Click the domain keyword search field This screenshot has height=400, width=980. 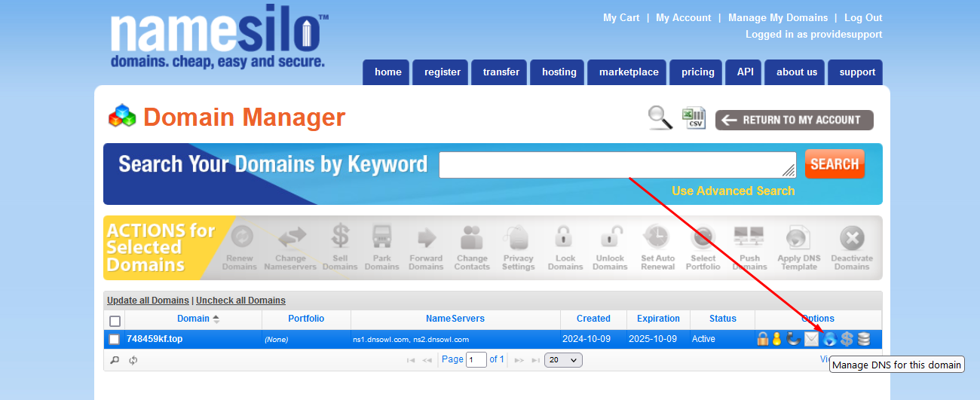click(x=617, y=164)
